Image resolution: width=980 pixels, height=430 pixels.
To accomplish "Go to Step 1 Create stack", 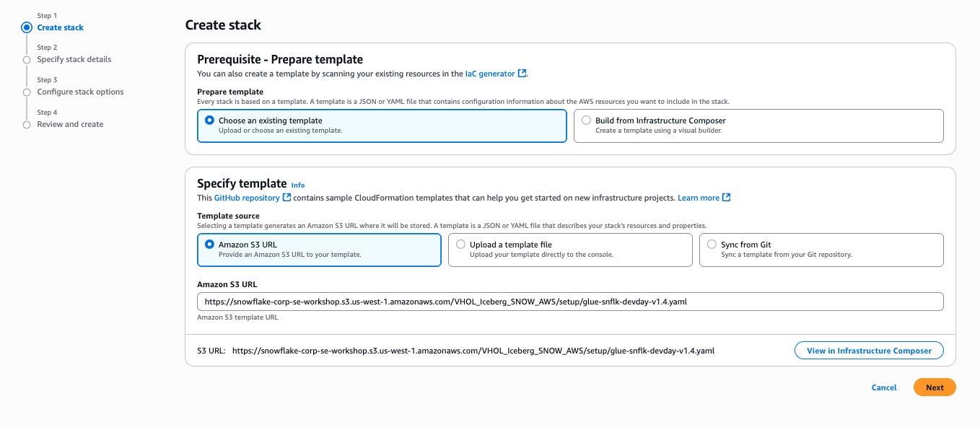I will 61,27.
